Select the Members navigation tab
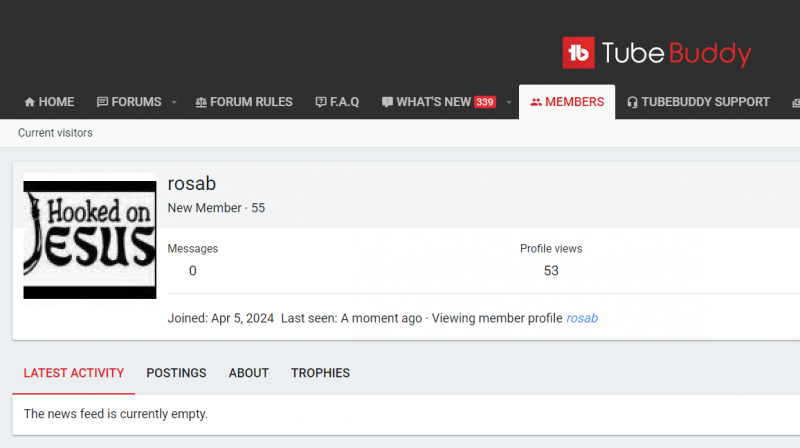The height and width of the screenshot is (448, 800). (x=567, y=102)
